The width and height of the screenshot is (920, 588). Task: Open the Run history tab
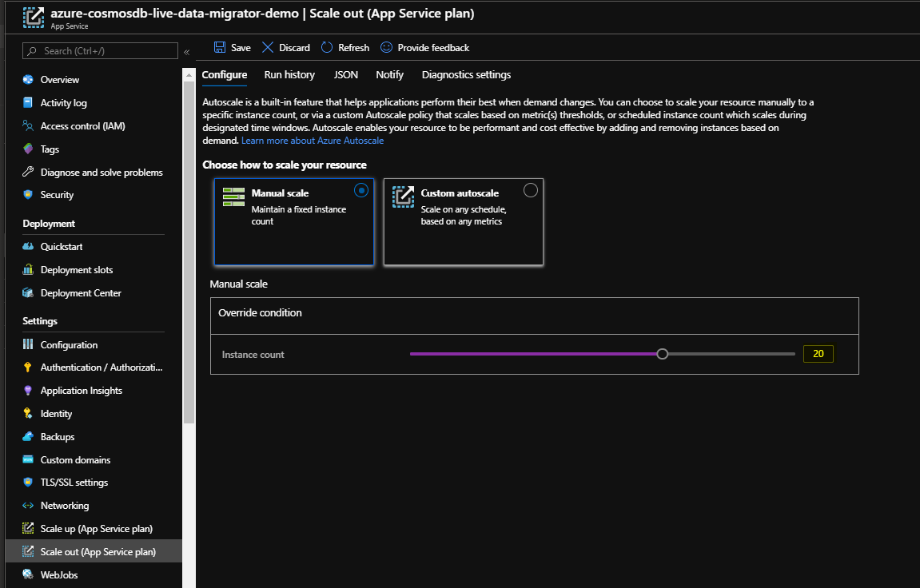tap(289, 75)
